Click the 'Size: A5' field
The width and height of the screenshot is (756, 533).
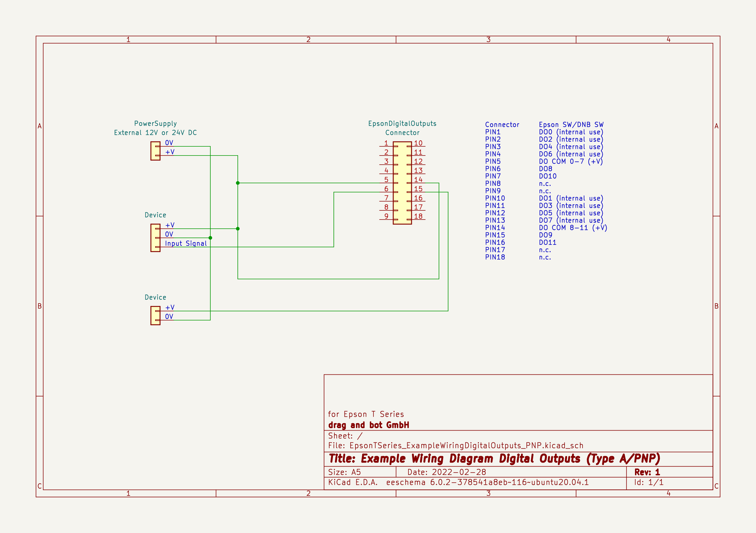[344, 472]
